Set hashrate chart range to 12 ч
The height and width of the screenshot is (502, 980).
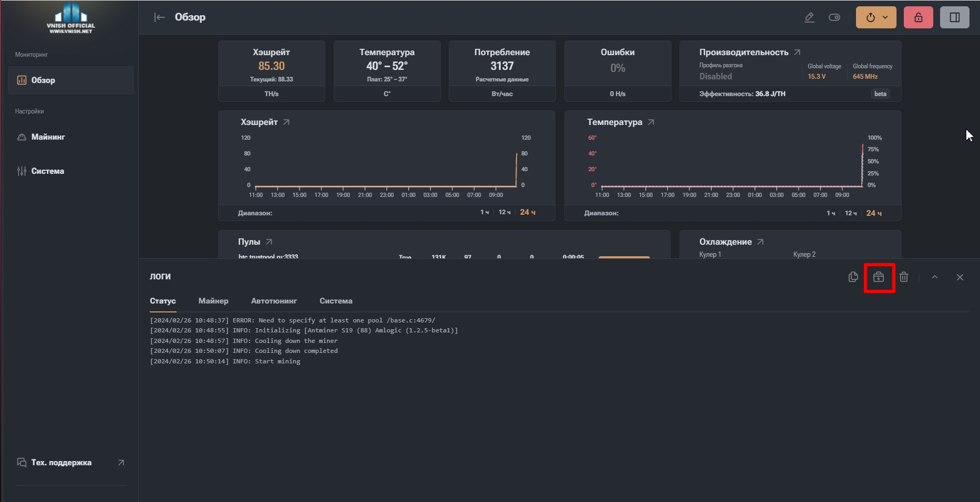tap(504, 212)
